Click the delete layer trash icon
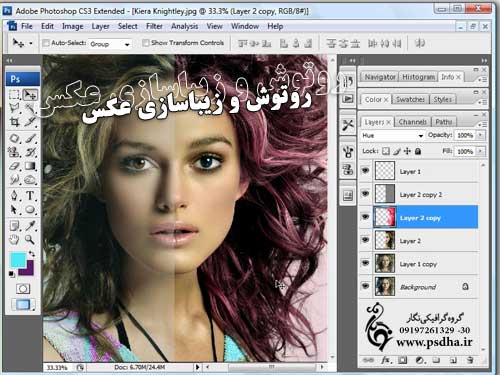 470,360
